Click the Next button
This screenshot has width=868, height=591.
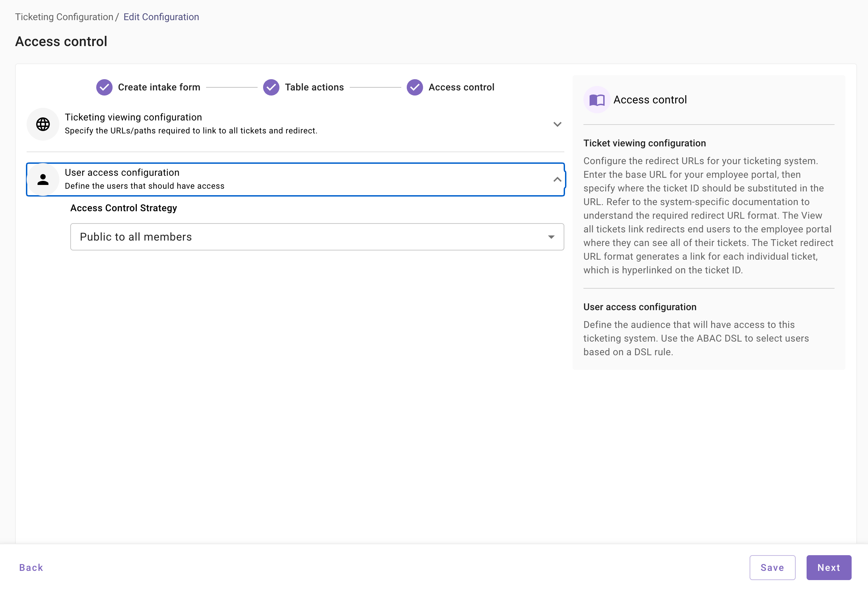828,567
